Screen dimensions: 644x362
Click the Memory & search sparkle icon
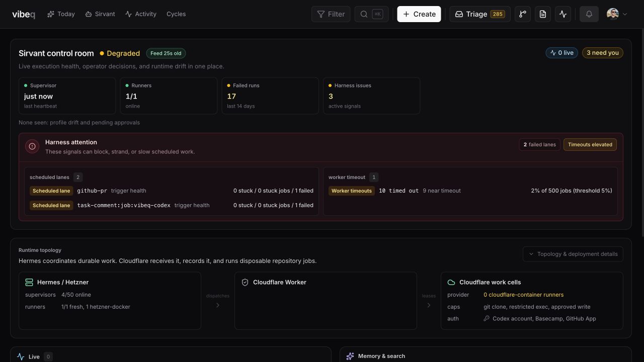pyautogui.click(x=350, y=356)
